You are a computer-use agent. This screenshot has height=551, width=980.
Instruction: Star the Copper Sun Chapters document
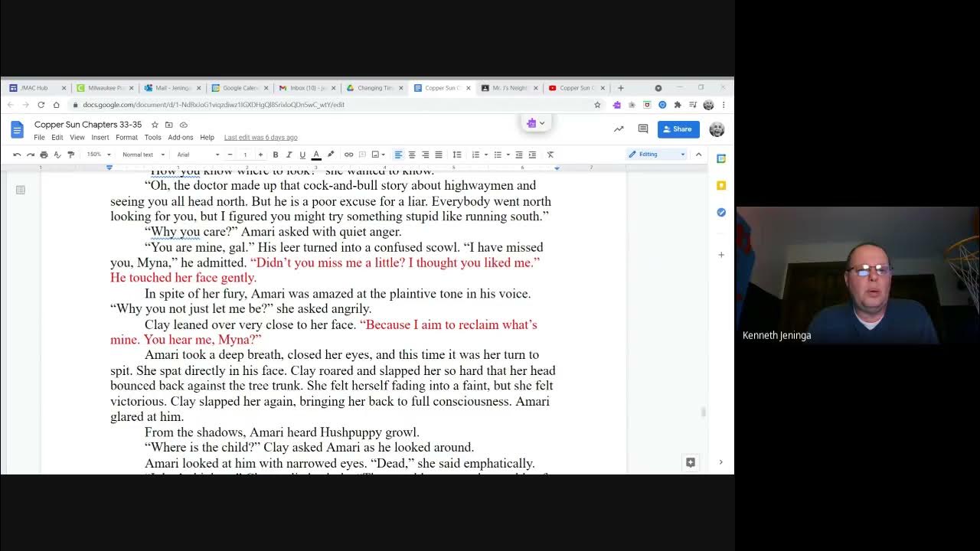pos(155,125)
